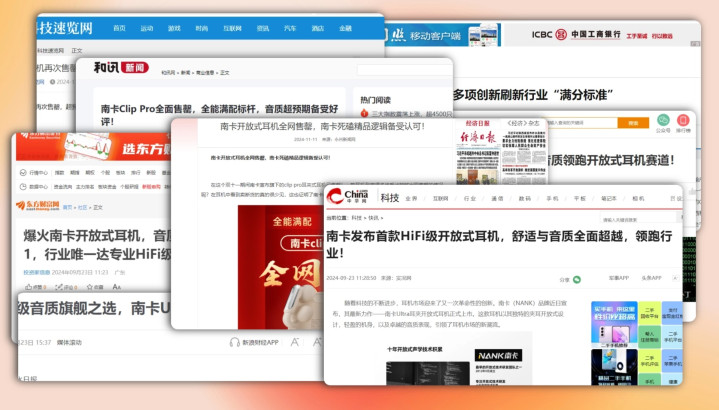This screenshot has width=719, height=410.
Task: Click the red 新闻 badge beside 和讯
Action: [x=135, y=68]
